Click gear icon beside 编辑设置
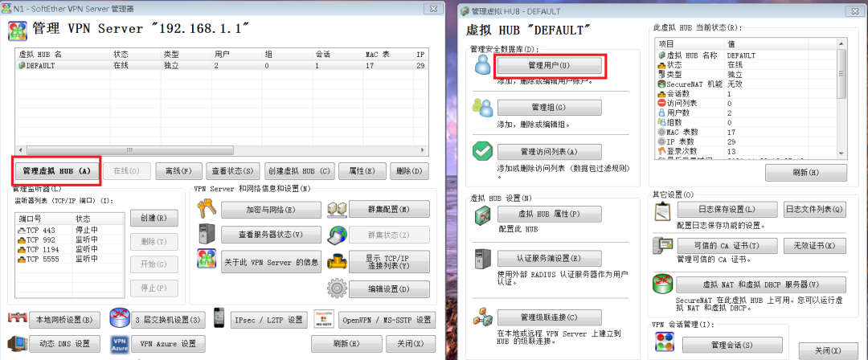The height and width of the screenshot is (360, 868). coord(337,289)
